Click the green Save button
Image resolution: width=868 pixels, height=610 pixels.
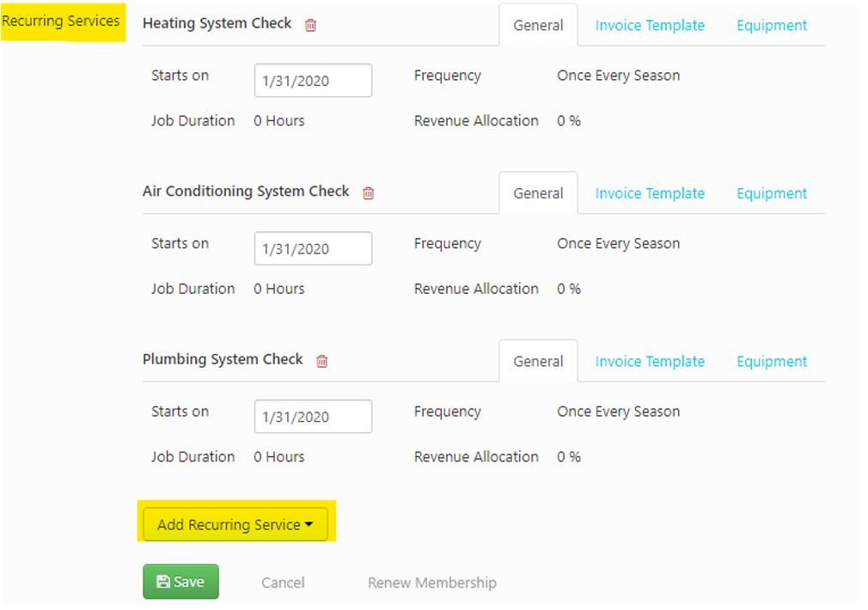tap(180, 582)
